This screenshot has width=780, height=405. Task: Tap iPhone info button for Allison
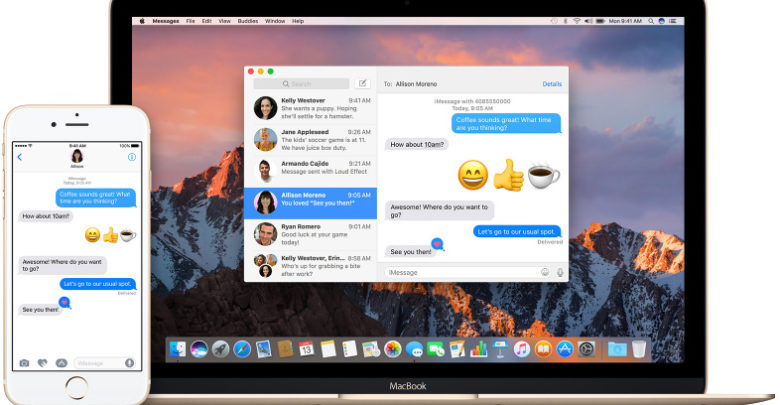point(132,157)
